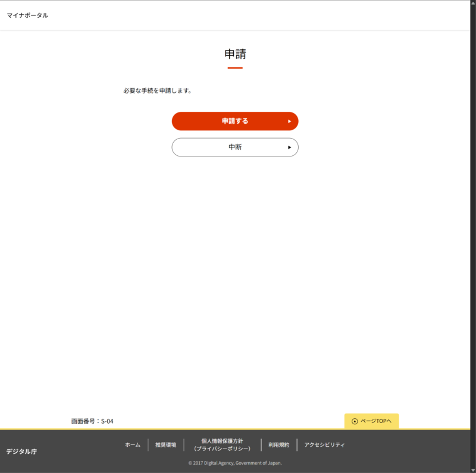Screen dimensions: 476x473
Task: Click the red 申請する button
Action: pos(234,121)
